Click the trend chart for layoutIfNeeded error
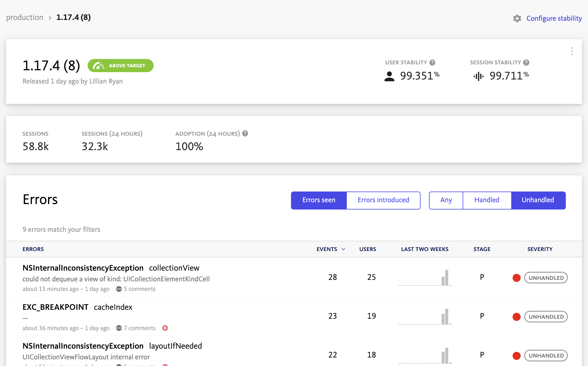Screen dimensions: 588x366 point(425,355)
